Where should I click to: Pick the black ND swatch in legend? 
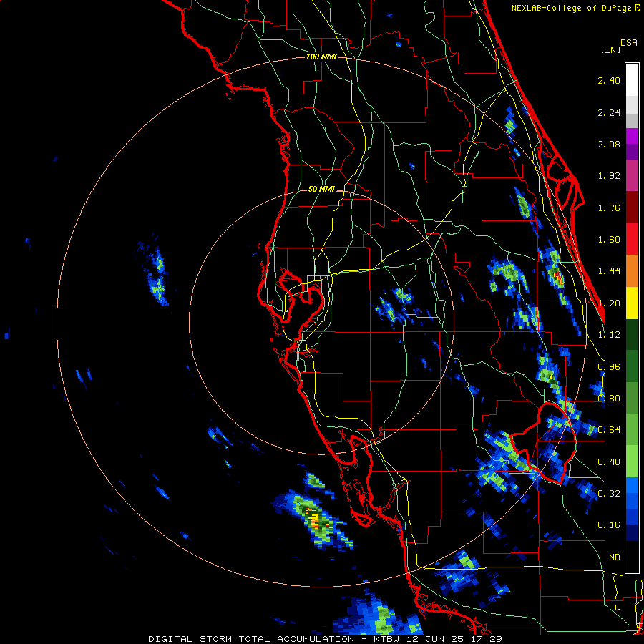pyautogui.click(x=632, y=557)
